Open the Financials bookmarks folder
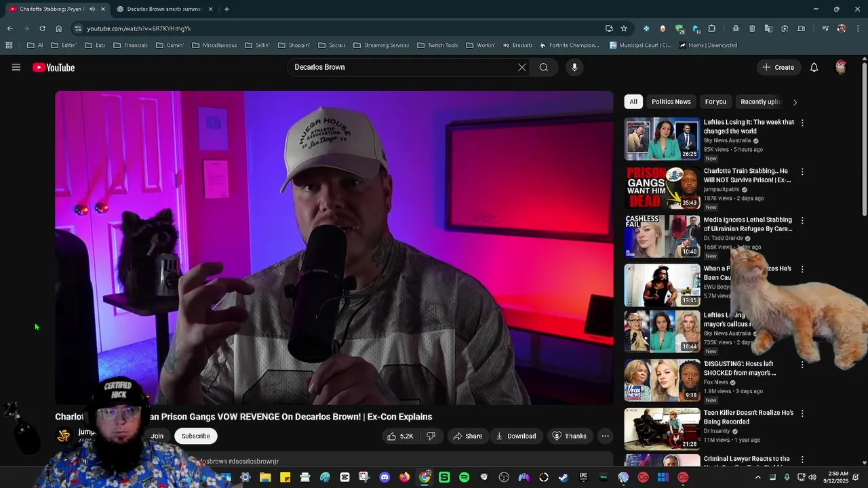 point(130,45)
